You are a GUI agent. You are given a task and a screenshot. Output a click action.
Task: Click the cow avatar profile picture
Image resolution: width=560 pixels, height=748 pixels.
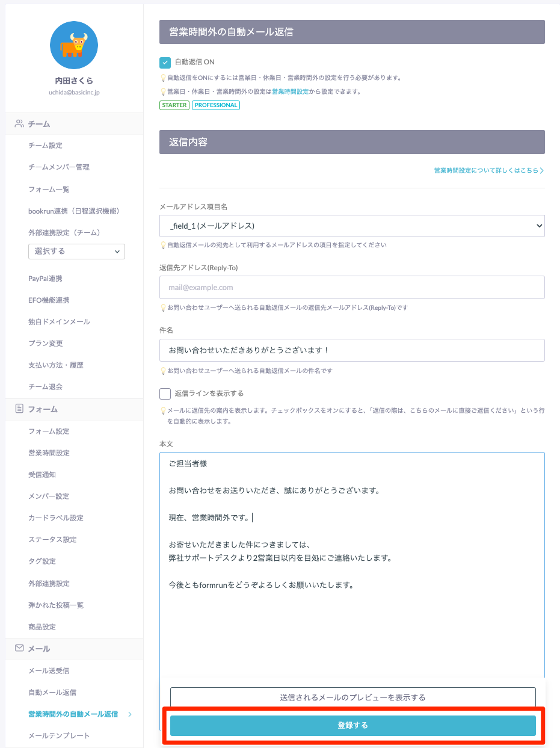(x=74, y=45)
